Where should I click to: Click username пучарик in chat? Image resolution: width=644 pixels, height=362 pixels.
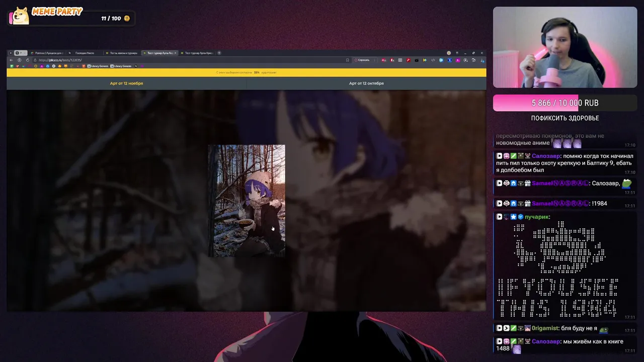[x=536, y=217]
